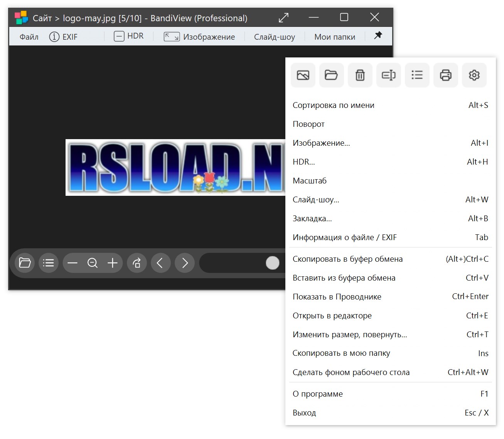
Task: Expand the Масштаб submenu
Action: [x=310, y=180]
